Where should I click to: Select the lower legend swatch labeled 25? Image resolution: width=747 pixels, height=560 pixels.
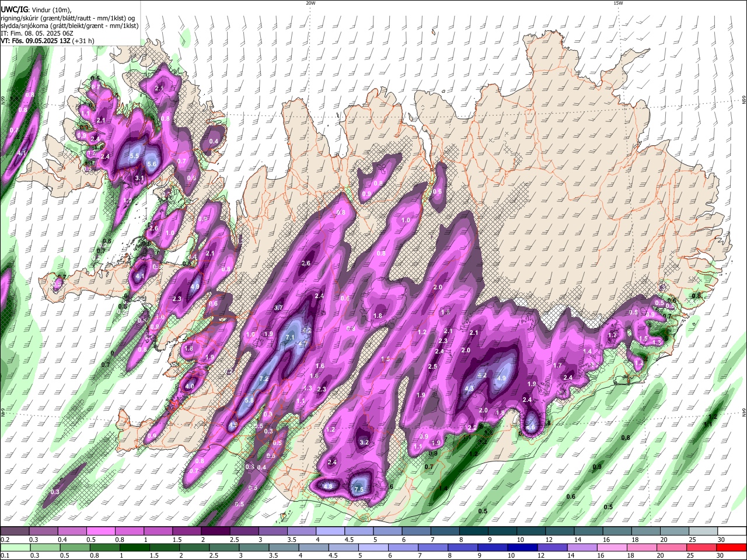pos(701,547)
